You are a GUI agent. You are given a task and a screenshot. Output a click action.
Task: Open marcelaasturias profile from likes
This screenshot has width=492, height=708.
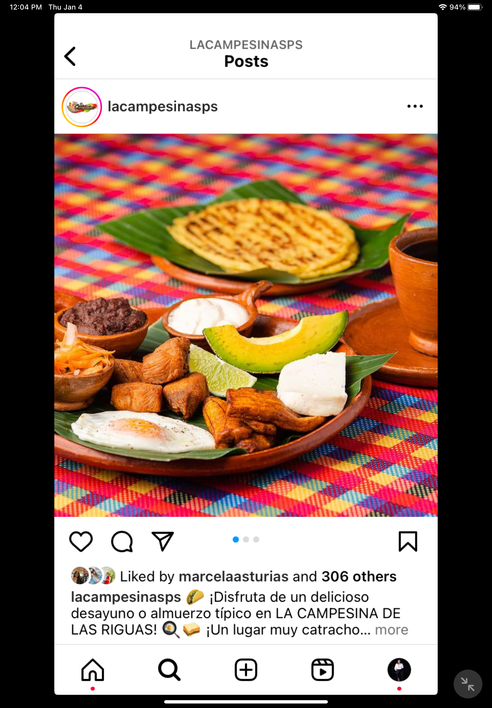click(233, 576)
